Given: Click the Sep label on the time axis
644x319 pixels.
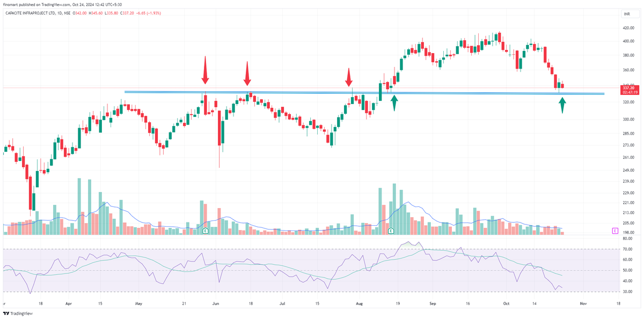Looking at the screenshot, I should (434, 303).
